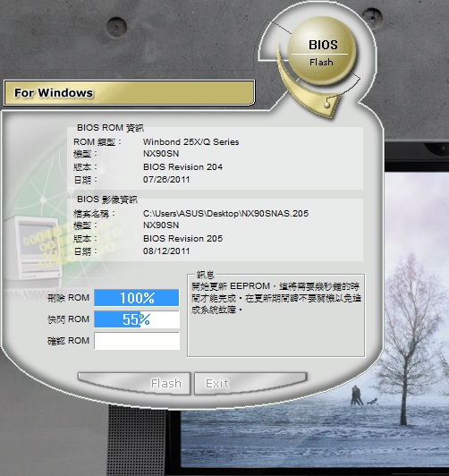The width and height of the screenshot is (449, 476).
Task: Click the EEPROM update message text
Action: tap(276, 298)
